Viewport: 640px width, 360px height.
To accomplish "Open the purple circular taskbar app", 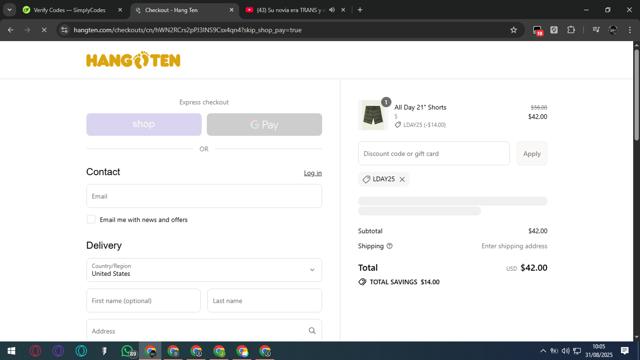I will point(58,351).
